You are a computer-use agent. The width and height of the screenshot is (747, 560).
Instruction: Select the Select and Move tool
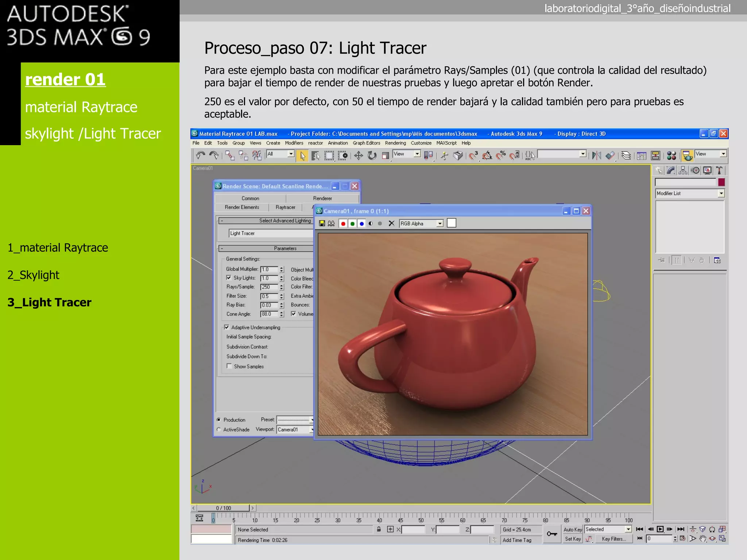(x=359, y=156)
